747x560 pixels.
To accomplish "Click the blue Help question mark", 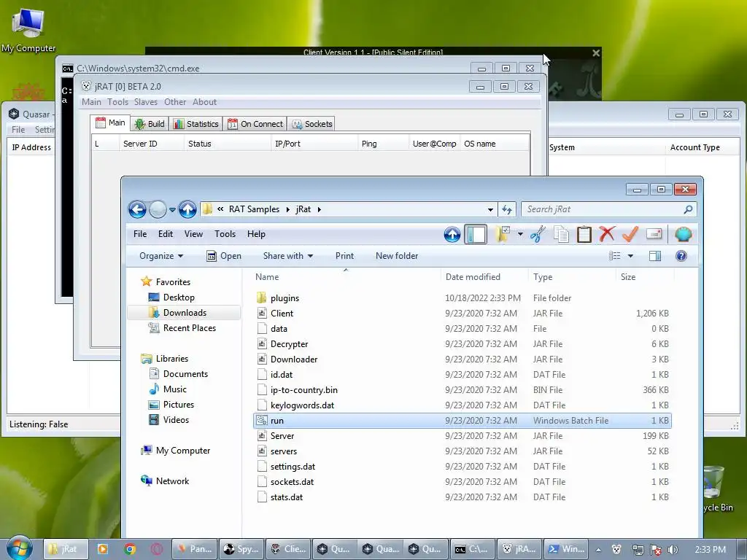I will tap(681, 256).
